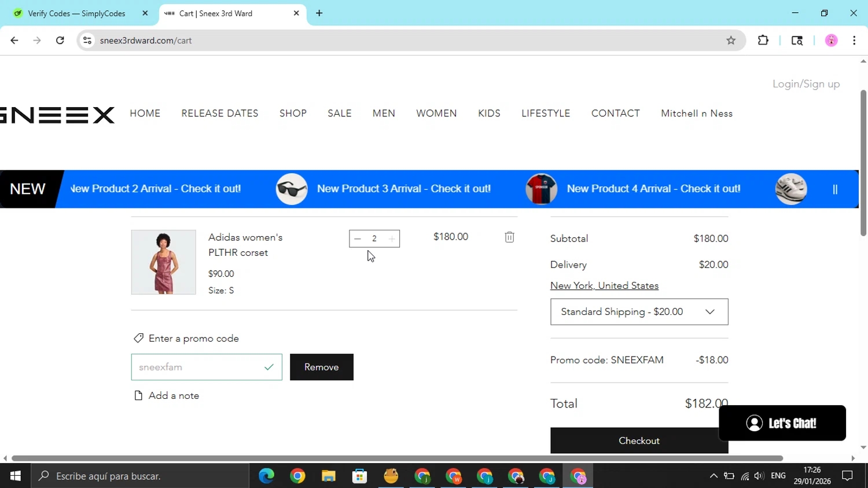
Task: Open tab search / media icon
Action: [797, 41]
